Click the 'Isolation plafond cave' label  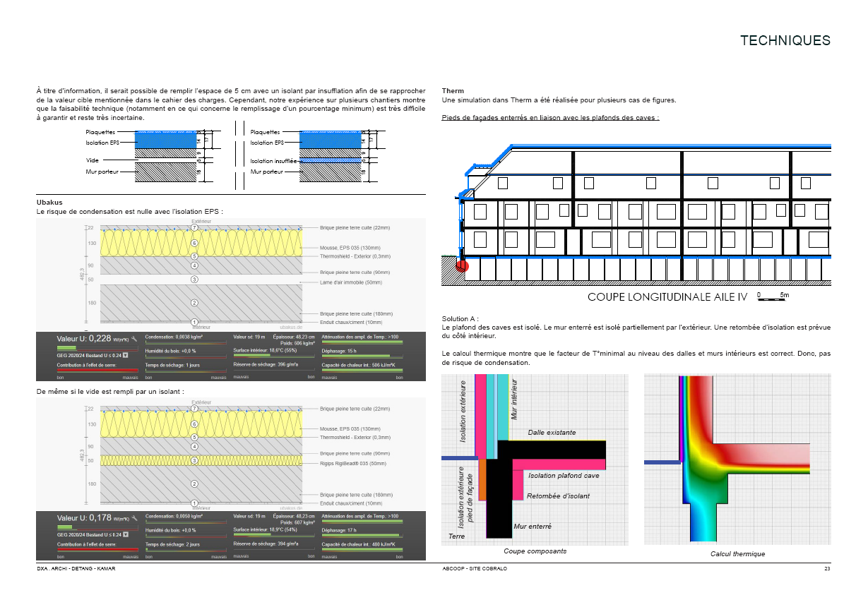pos(564,476)
